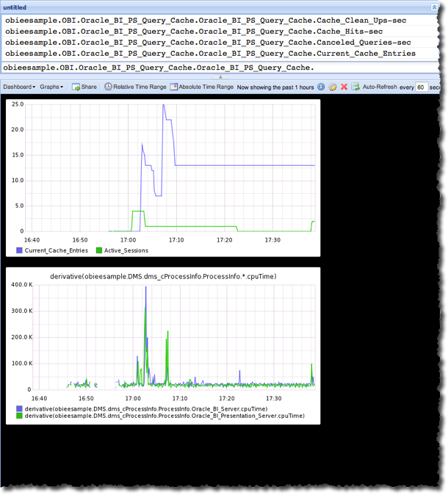Click the metric path text input
This screenshot has width=448, height=495.
(220, 68)
